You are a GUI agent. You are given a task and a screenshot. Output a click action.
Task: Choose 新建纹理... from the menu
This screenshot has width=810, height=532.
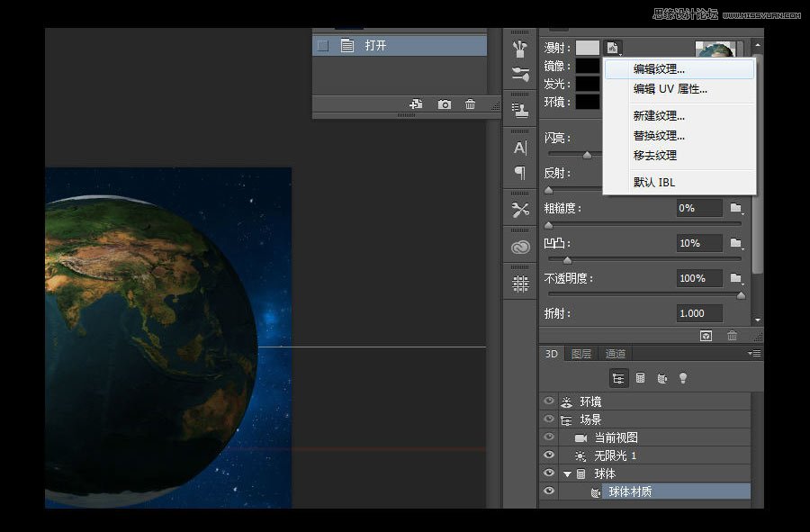point(679,116)
